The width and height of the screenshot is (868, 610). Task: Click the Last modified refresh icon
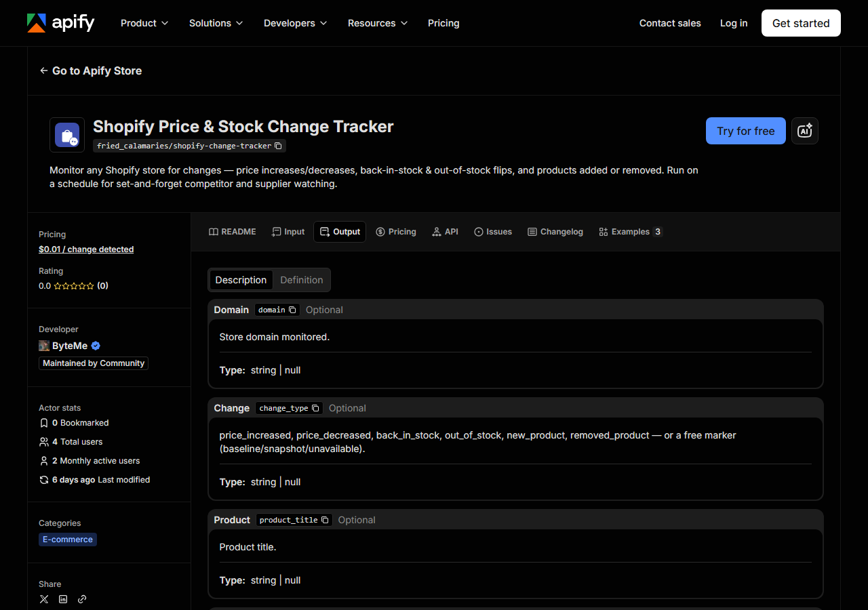(x=44, y=480)
